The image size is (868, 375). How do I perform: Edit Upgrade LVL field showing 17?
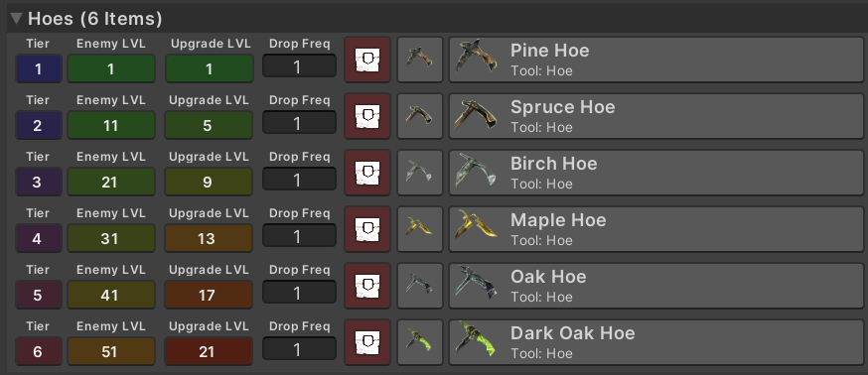pyautogui.click(x=209, y=295)
